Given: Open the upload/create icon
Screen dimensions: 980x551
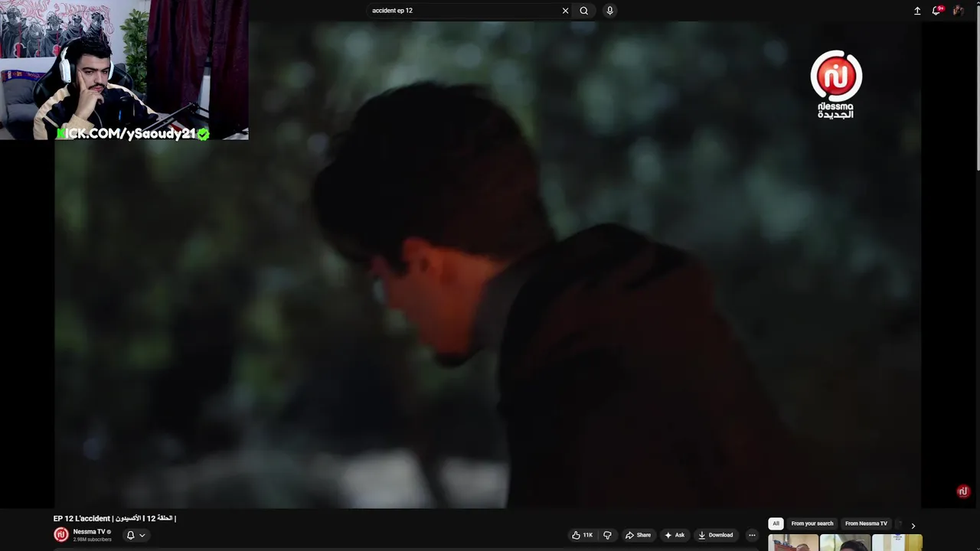Looking at the screenshot, I should [x=917, y=11].
